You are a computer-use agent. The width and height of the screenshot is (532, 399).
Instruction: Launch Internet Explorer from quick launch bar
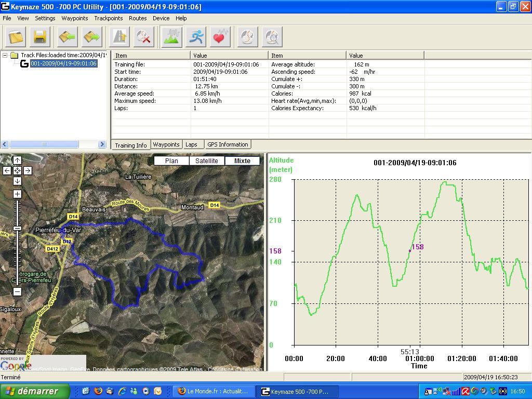click(x=122, y=391)
